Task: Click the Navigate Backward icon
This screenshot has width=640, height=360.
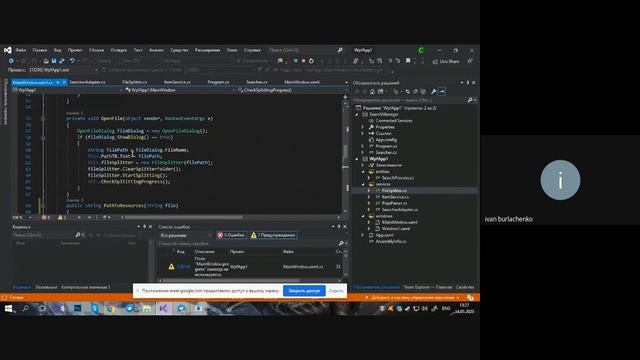Action: 11,61
